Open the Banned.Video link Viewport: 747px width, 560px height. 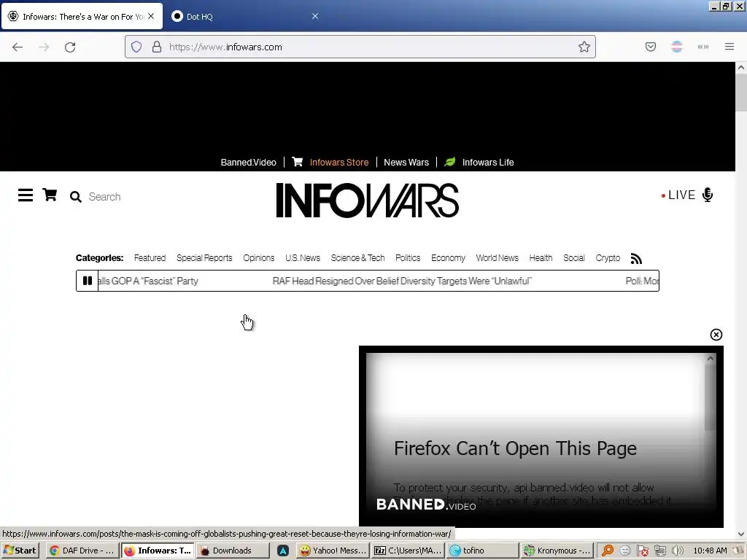248,163
